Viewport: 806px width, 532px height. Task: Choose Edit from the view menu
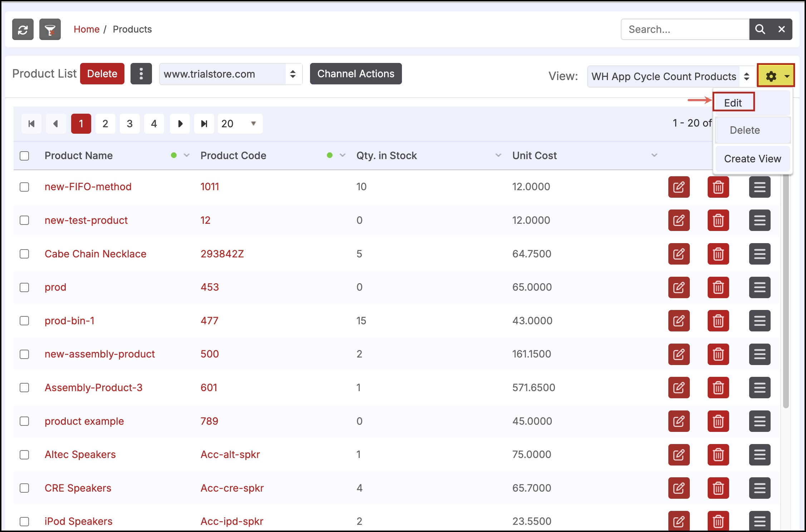733,103
